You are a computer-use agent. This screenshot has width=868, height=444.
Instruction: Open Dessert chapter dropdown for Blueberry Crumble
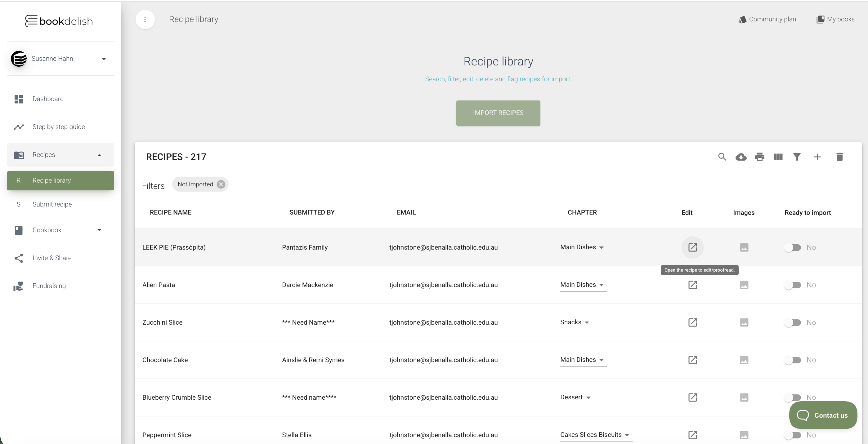coord(576,397)
